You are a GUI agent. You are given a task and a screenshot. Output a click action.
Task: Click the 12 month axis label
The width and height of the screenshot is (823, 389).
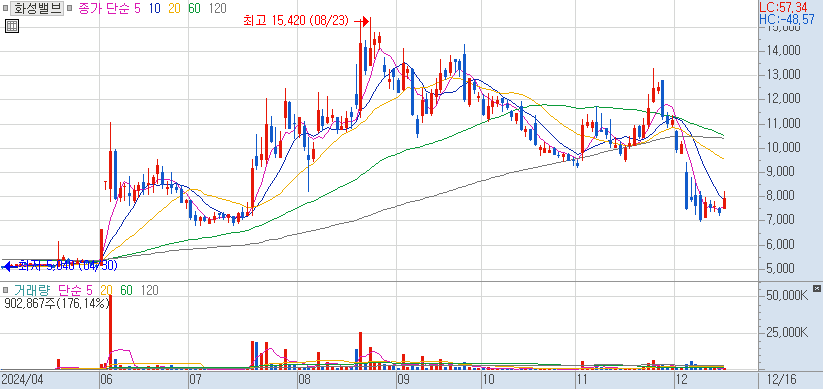681,380
